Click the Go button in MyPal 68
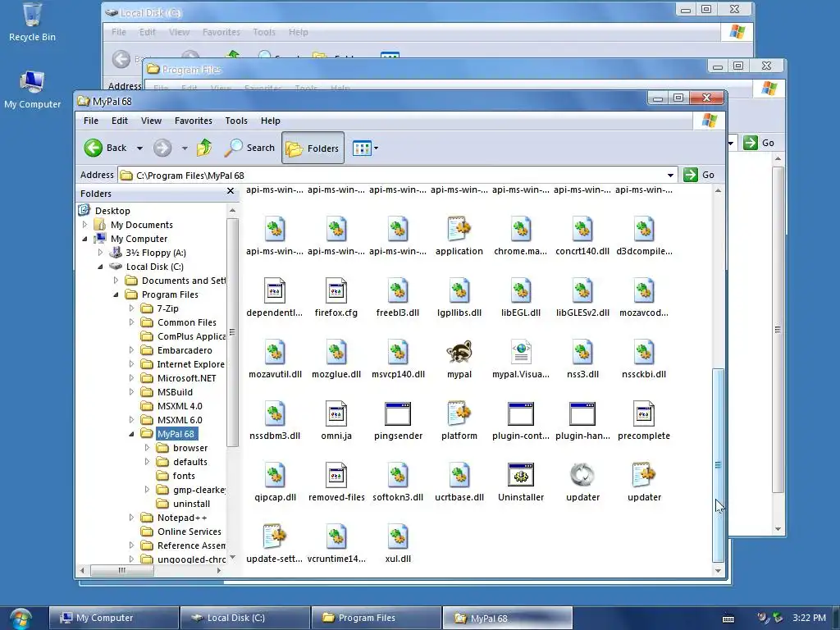840x630 pixels. (699, 175)
